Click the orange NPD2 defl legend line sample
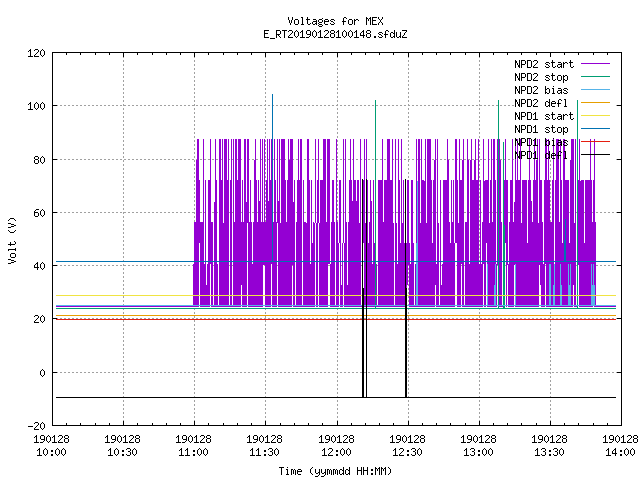This screenshot has width=640, height=480. click(x=595, y=102)
